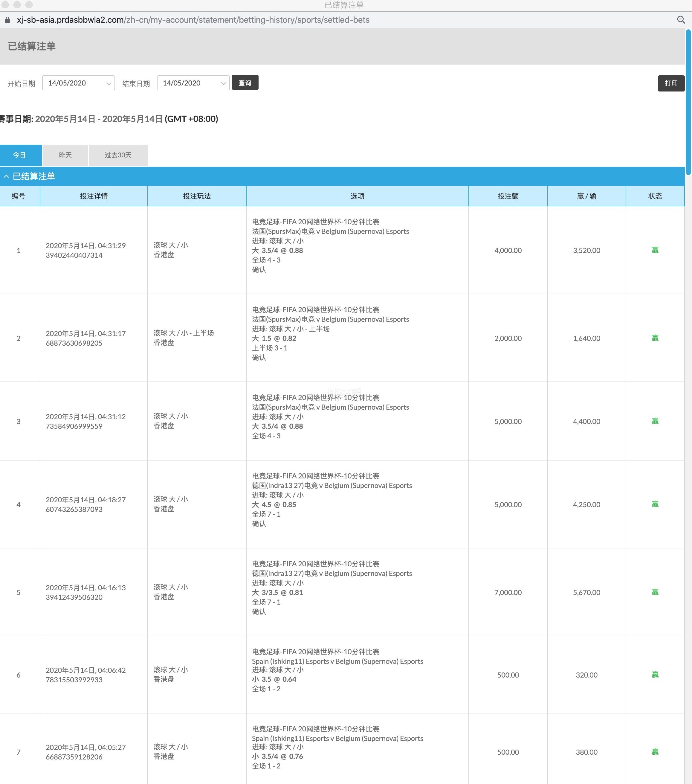Click the 状态 column header

tap(655, 196)
